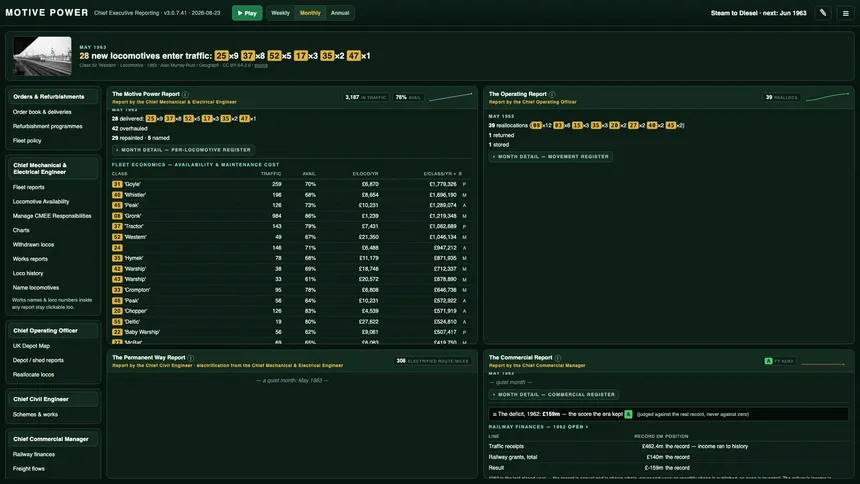The width and height of the screenshot is (860, 484).
Task: Open Fleet policy in sidebar
Action: click(x=27, y=140)
